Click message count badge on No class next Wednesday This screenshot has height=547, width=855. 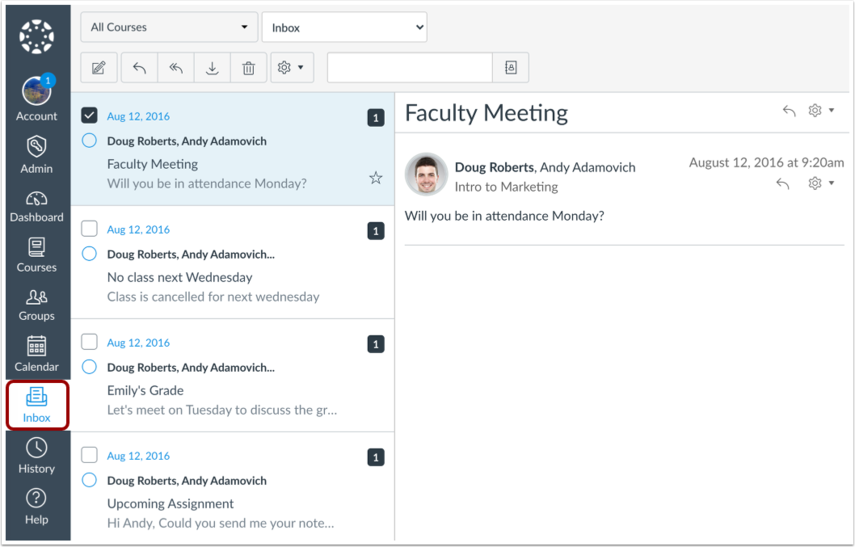[376, 231]
